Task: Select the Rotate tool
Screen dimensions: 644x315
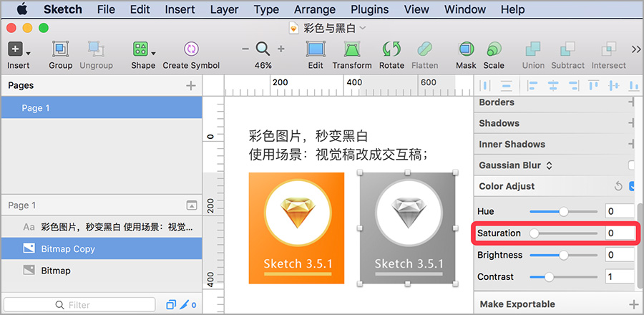Action: pos(391,49)
